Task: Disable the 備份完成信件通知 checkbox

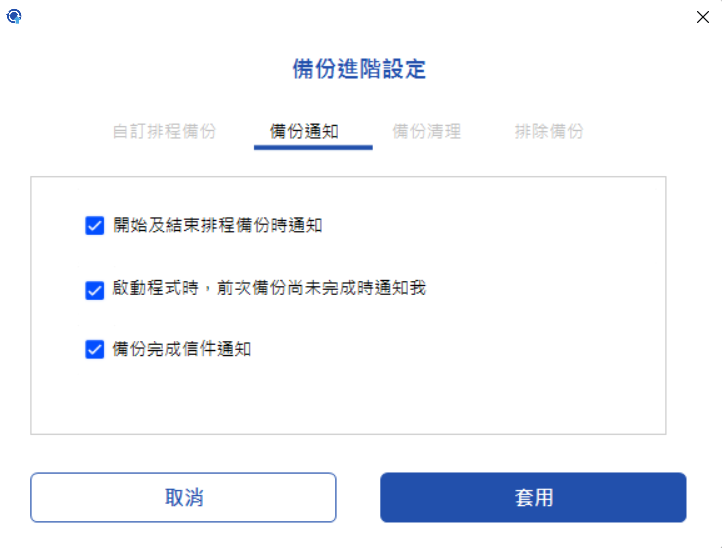Action: 94,349
